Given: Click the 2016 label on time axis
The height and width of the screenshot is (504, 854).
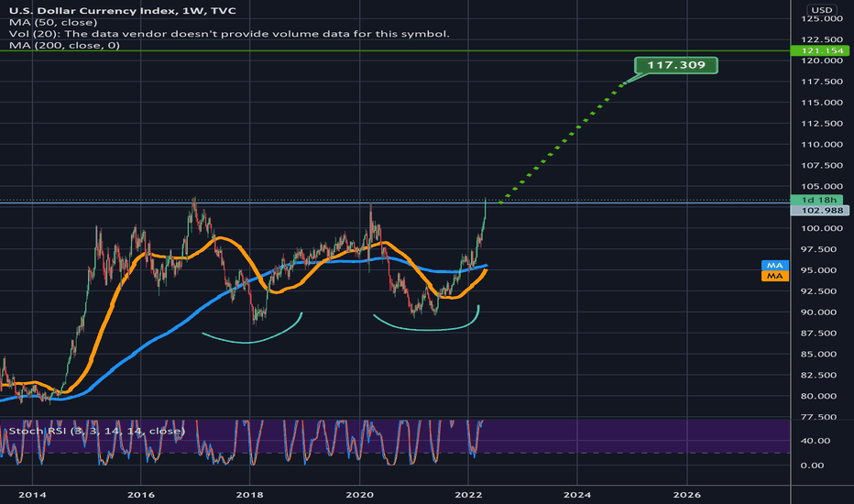Looking at the screenshot, I should pos(140,495).
